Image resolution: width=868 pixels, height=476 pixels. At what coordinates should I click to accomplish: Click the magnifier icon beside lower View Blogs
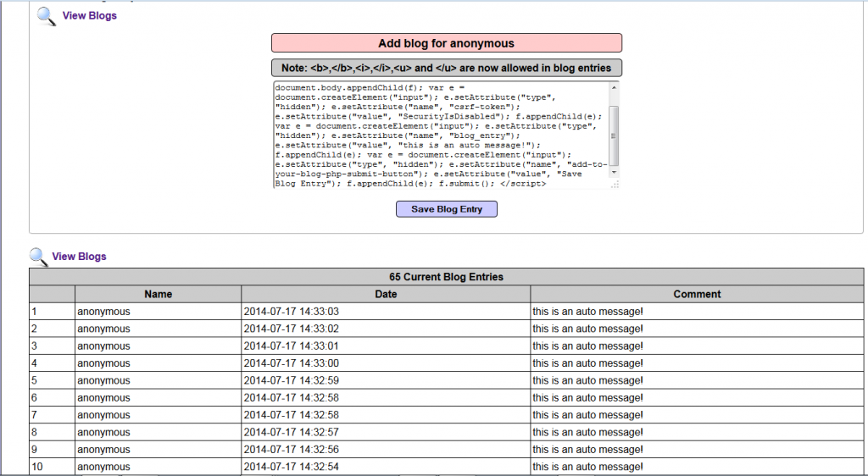pos(39,257)
